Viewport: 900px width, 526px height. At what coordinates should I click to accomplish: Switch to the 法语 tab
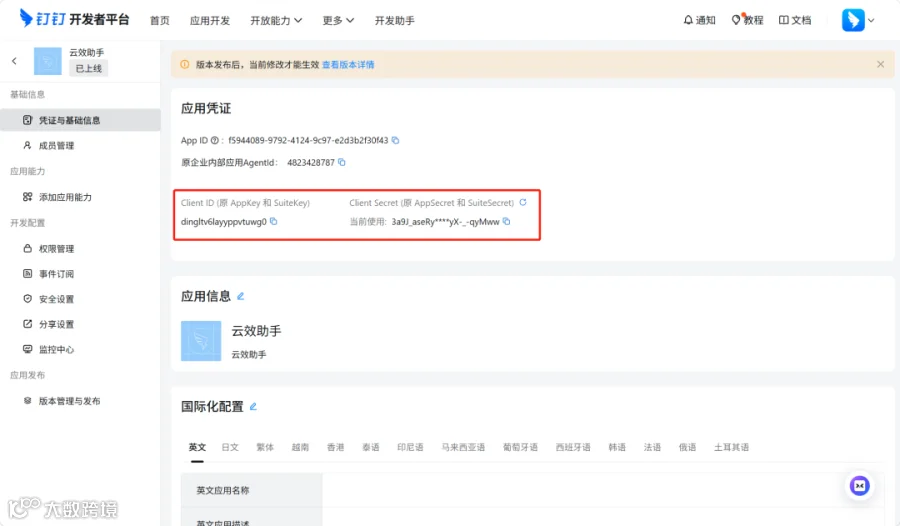pos(652,447)
